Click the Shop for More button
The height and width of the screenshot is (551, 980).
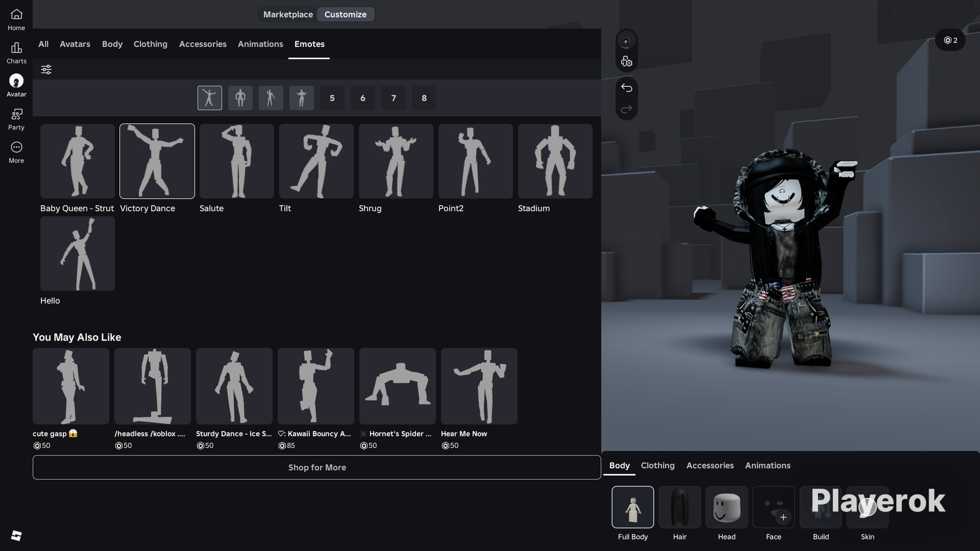(x=317, y=467)
